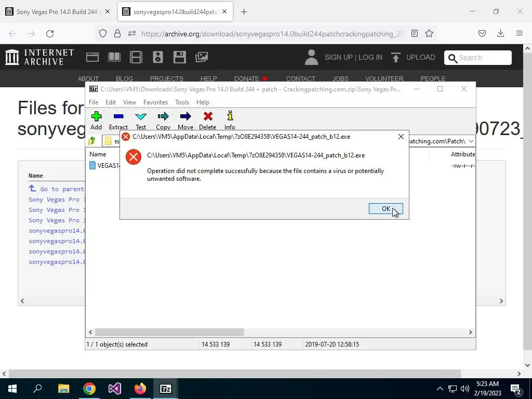Open the View menu in 7-Zip

coord(129,102)
